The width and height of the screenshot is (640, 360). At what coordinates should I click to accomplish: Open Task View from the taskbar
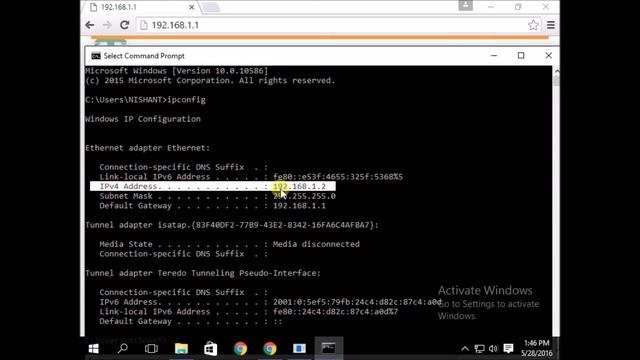pyautogui.click(x=151, y=348)
